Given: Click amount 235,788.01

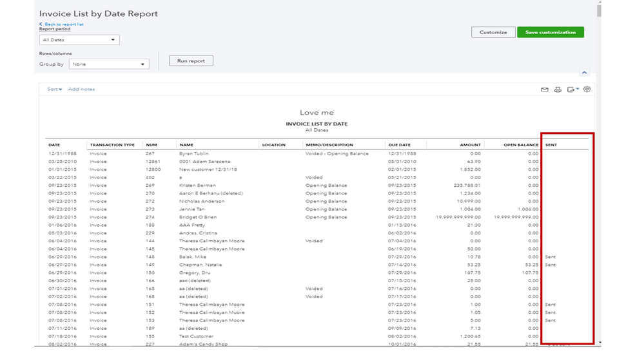Looking at the screenshot, I should click(x=467, y=186).
